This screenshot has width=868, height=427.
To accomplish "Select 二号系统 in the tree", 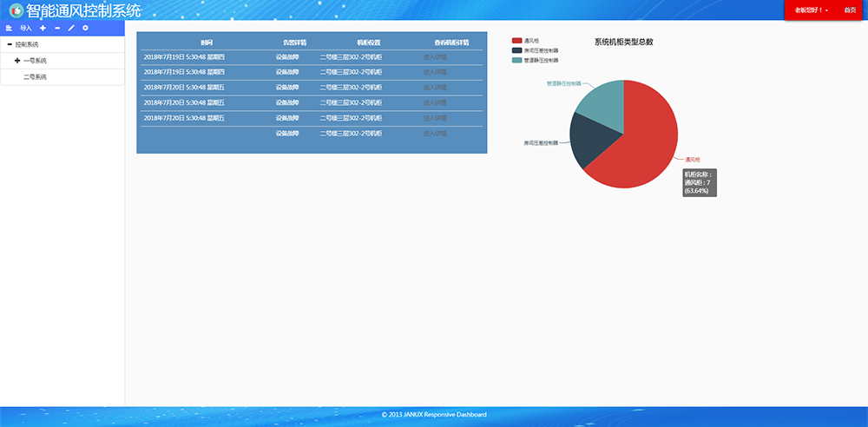I will coord(35,77).
